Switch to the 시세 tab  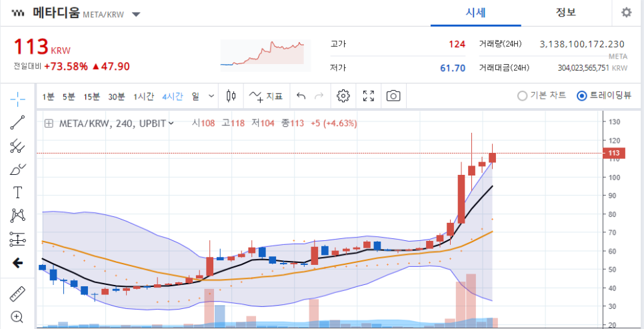(x=475, y=13)
